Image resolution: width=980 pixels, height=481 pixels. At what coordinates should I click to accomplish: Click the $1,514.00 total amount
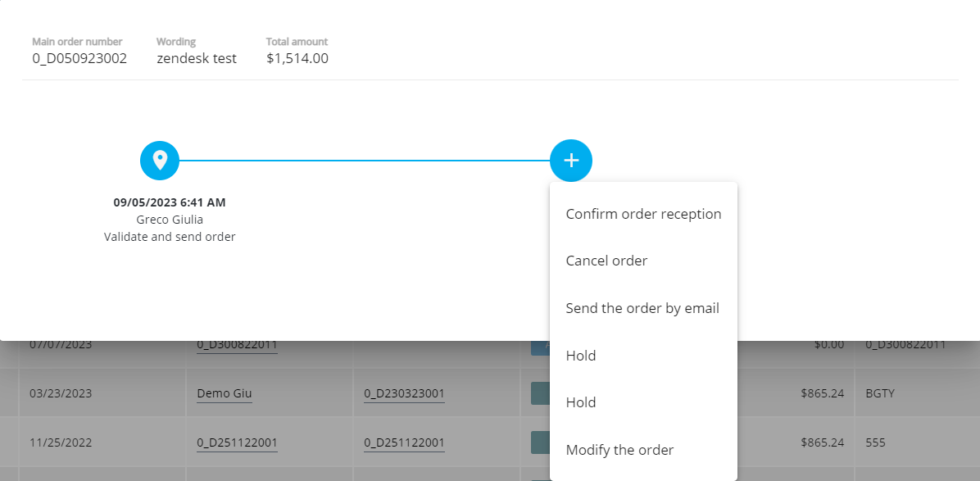[x=297, y=58]
